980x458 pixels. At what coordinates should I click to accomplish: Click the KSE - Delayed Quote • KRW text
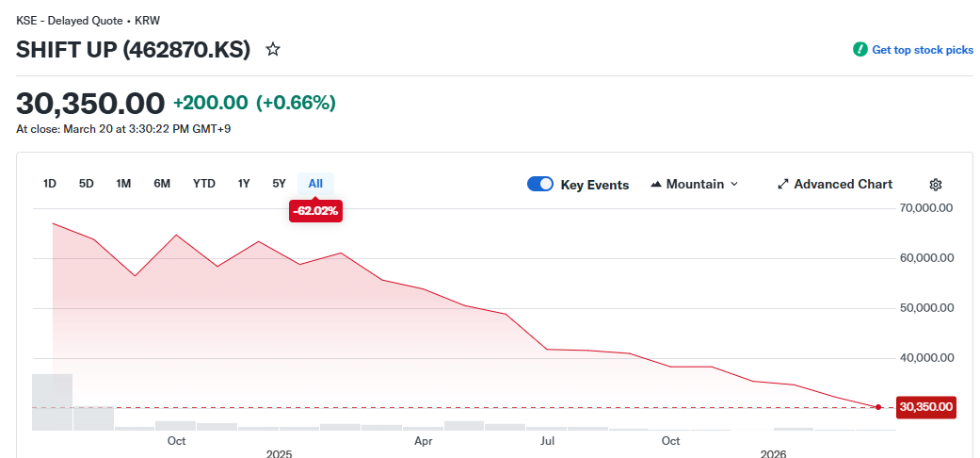(x=88, y=21)
